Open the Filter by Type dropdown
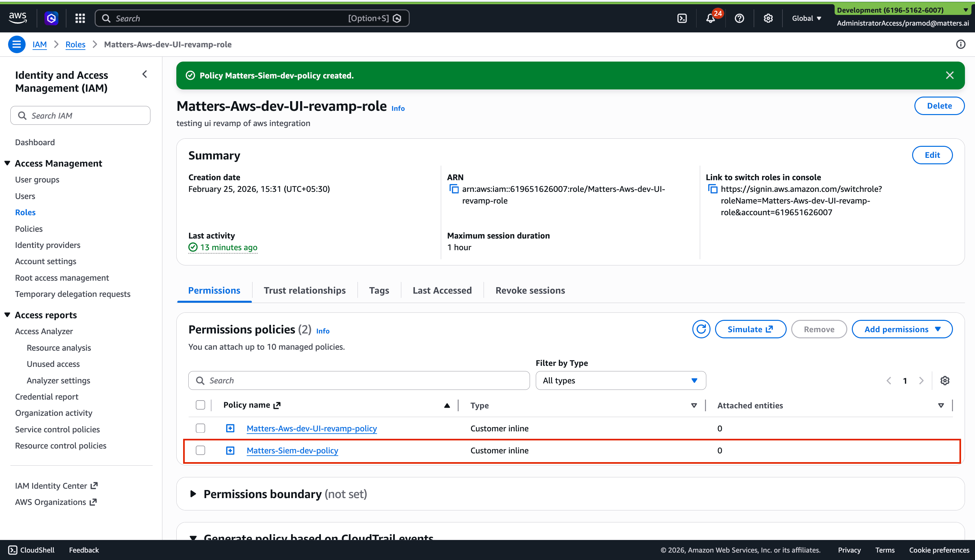Image resolution: width=975 pixels, height=560 pixels. [620, 380]
